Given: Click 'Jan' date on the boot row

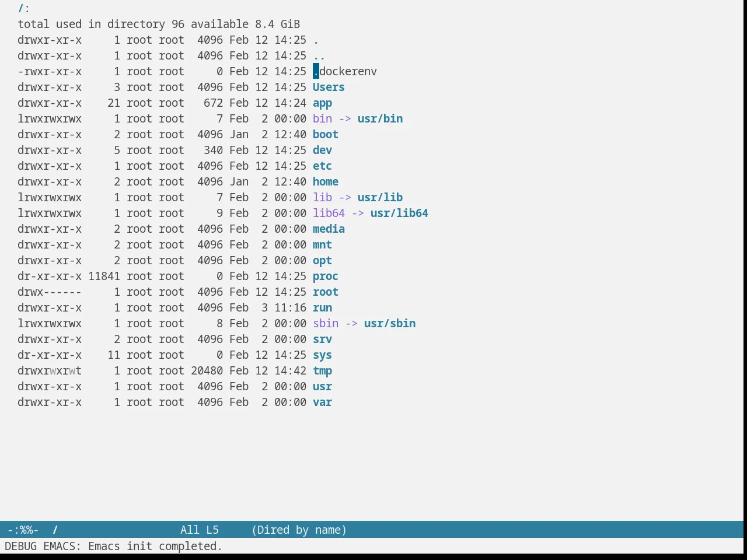Looking at the screenshot, I should (x=239, y=134).
